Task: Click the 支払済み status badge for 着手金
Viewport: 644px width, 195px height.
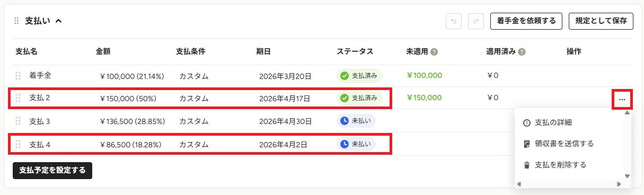Action: pos(359,76)
